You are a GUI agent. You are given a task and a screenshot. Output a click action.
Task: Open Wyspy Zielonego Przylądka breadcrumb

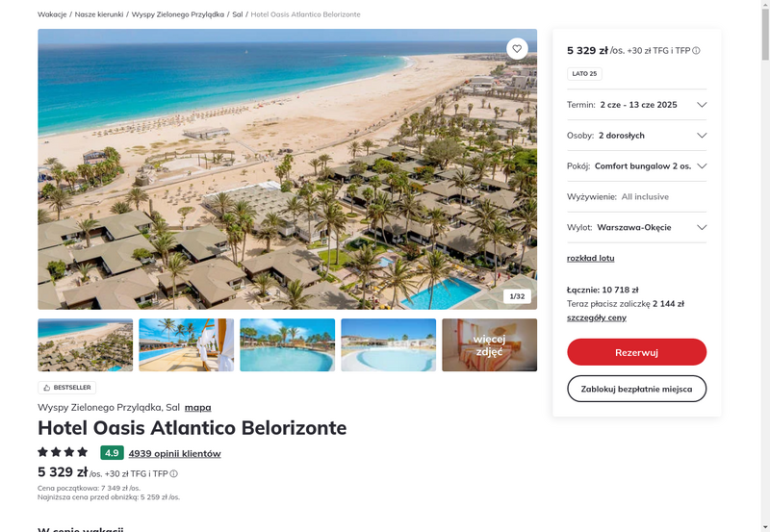pyautogui.click(x=178, y=14)
